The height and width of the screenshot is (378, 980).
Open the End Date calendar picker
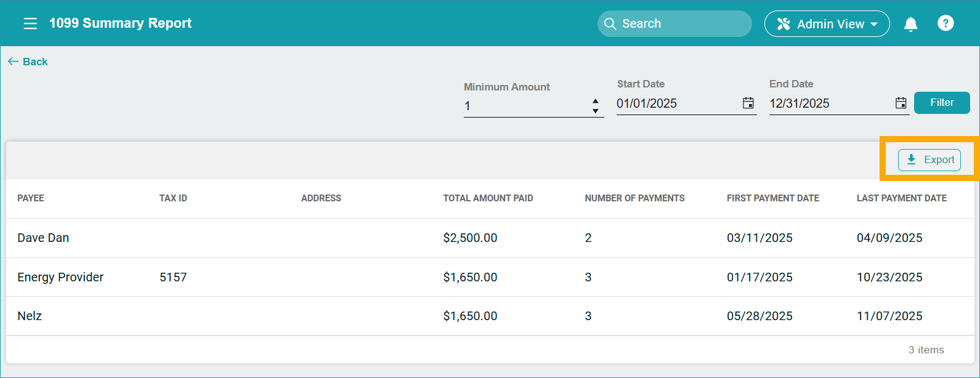(901, 103)
